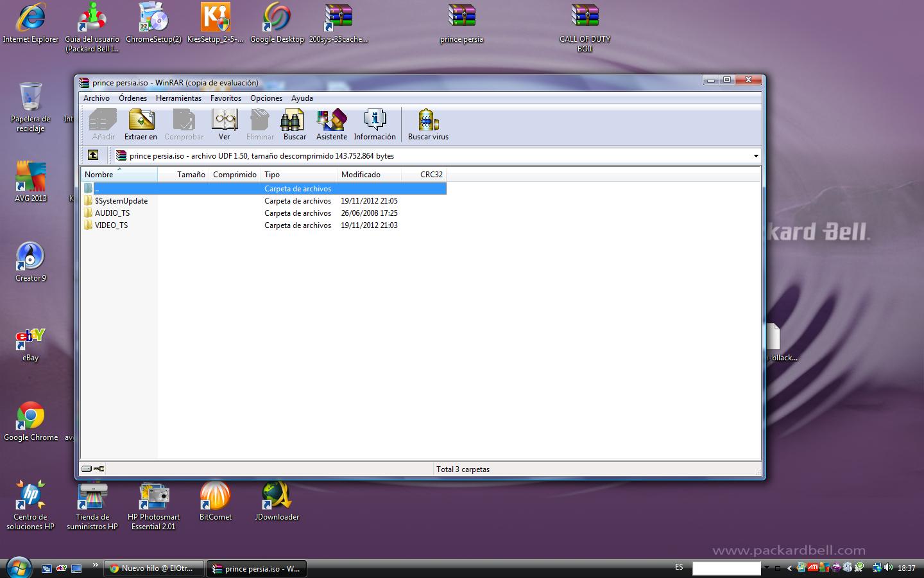Click prince persia.iso WinRAR taskbar button
This screenshot has height=578, width=924.
(x=257, y=568)
